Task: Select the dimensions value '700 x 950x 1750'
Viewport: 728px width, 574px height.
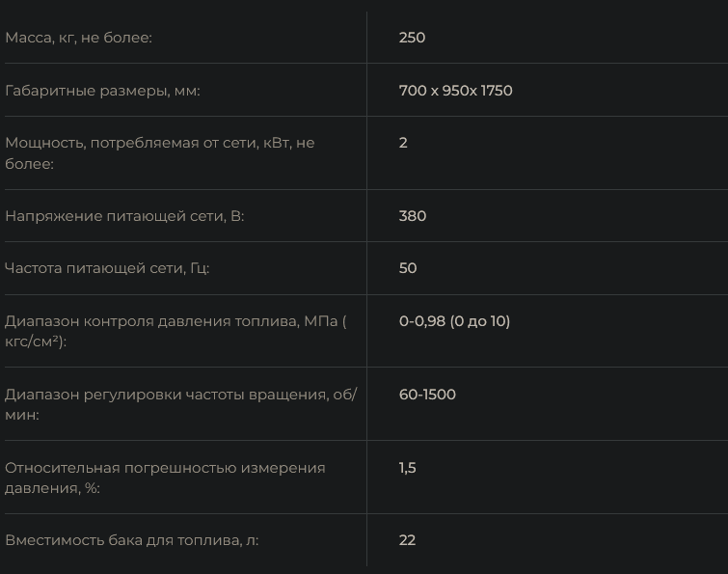Action: coord(455,91)
